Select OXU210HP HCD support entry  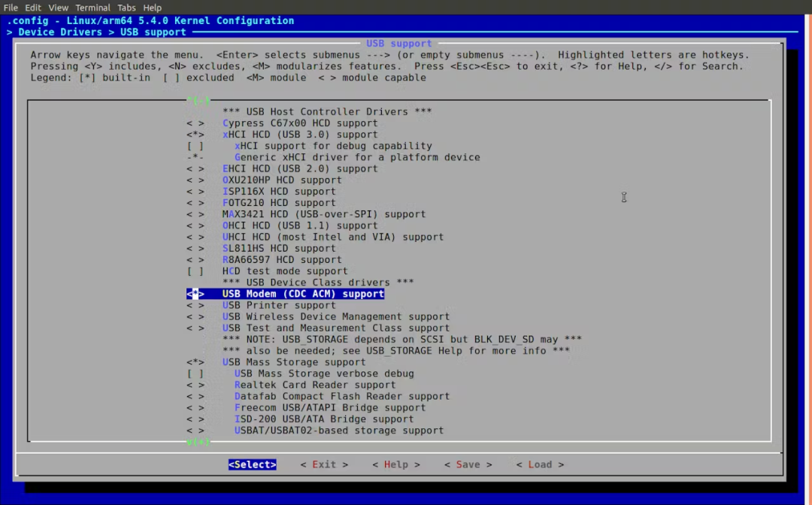point(282,180)
